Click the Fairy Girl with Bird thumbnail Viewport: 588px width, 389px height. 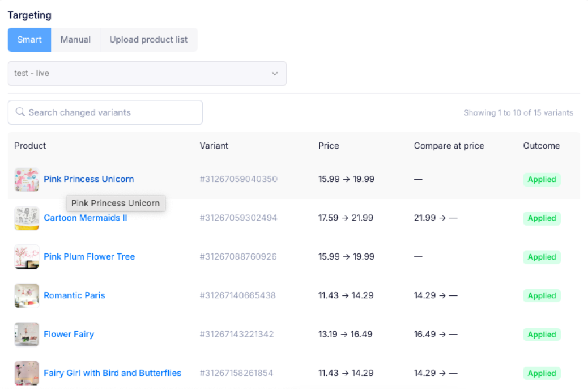pyautogui.click(x=27, y=373)
